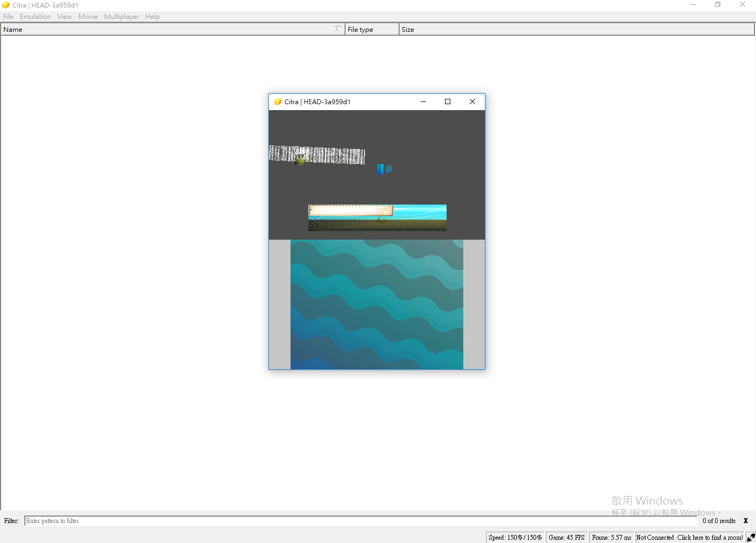Image resolution: width=756 pixels, height=543 pixels.
Task: Click the Speed 150% status entry
Action: click(515, 538)
